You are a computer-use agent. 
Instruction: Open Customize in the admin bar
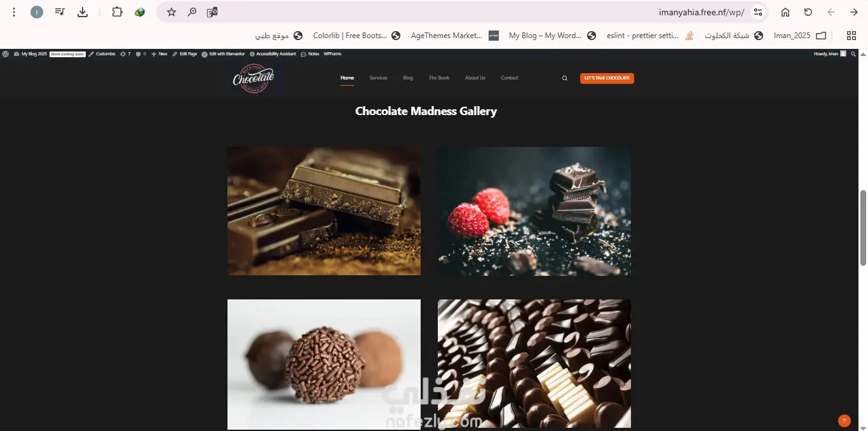(102, 54)
